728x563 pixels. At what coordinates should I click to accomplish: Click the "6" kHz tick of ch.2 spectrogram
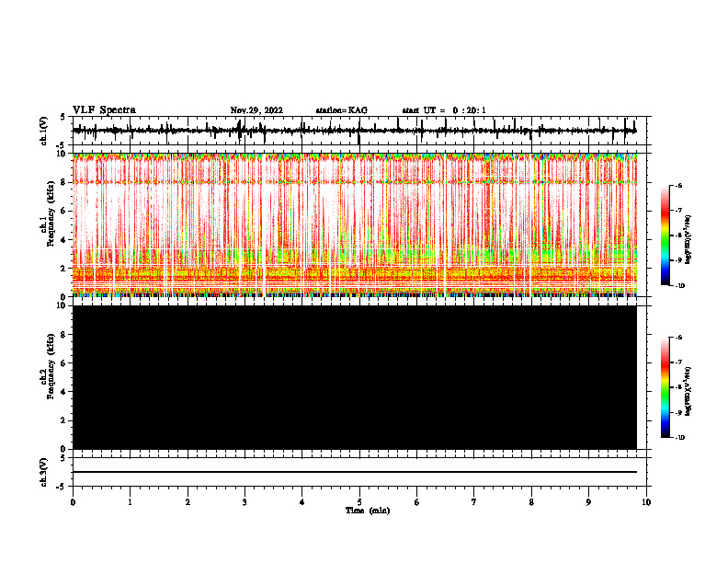pyautogui.click(x=64, y=363)
